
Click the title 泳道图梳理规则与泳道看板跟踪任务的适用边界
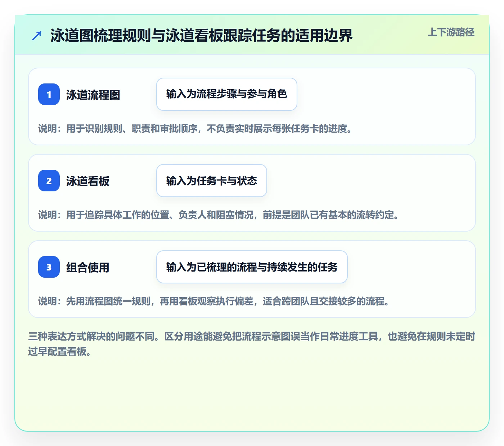coord(201,36)
